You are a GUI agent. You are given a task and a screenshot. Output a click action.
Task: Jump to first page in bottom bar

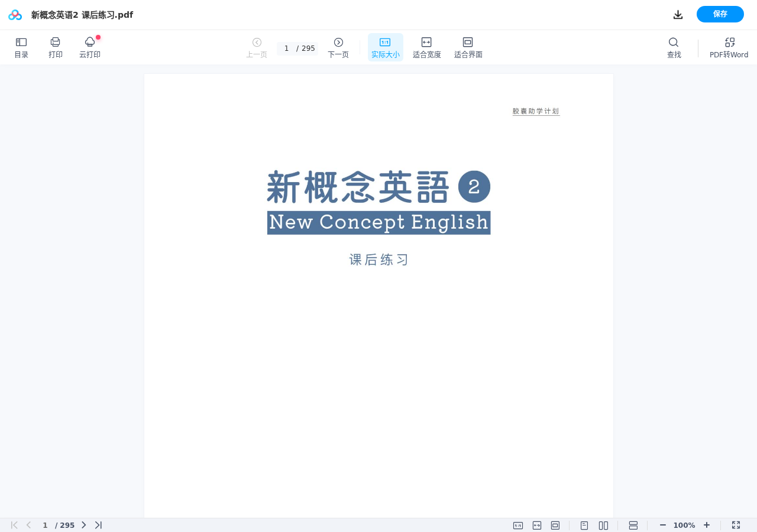coord(14,525)
